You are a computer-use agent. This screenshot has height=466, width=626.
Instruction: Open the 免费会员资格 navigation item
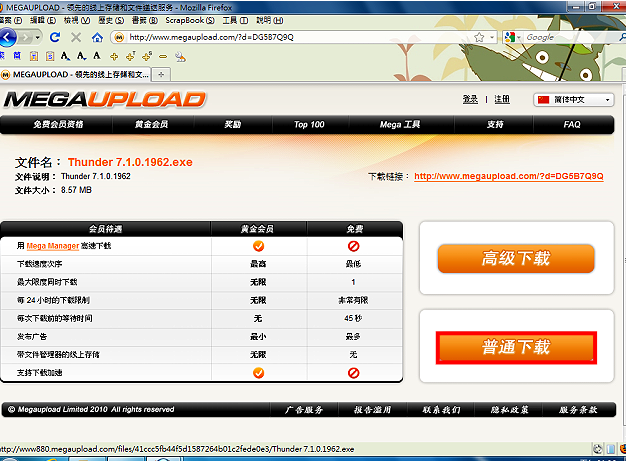(58, 125)
